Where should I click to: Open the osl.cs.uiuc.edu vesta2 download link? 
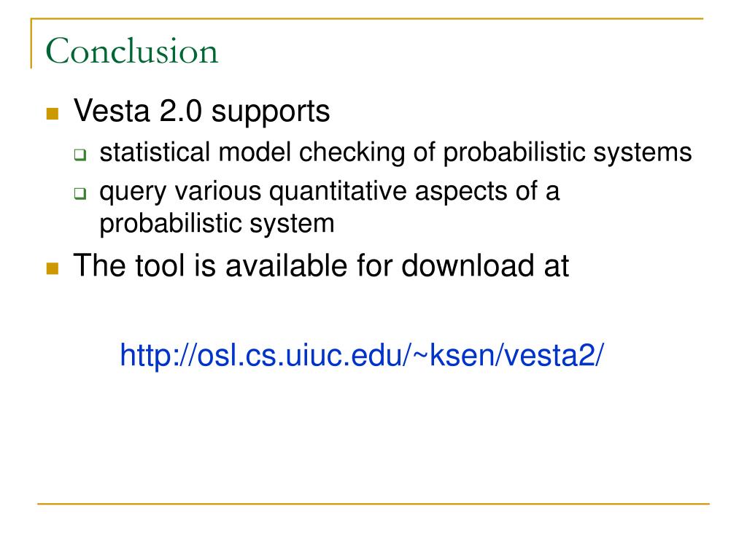(x=362, y=355)
